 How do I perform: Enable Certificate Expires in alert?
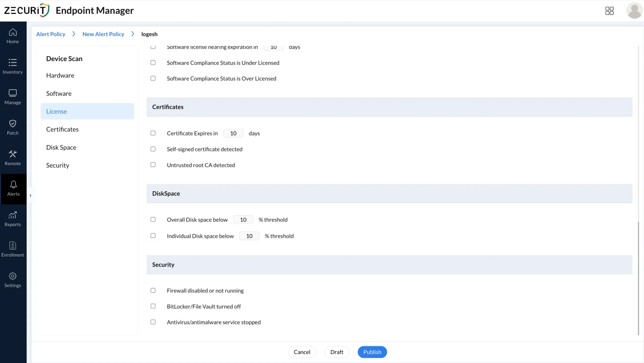153,133
